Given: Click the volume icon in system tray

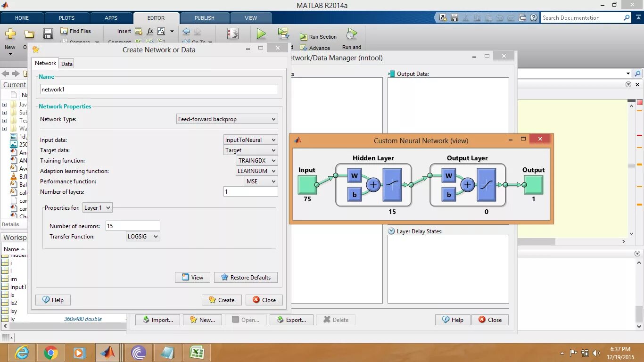Looking at the screenshot, I should 596,353.
